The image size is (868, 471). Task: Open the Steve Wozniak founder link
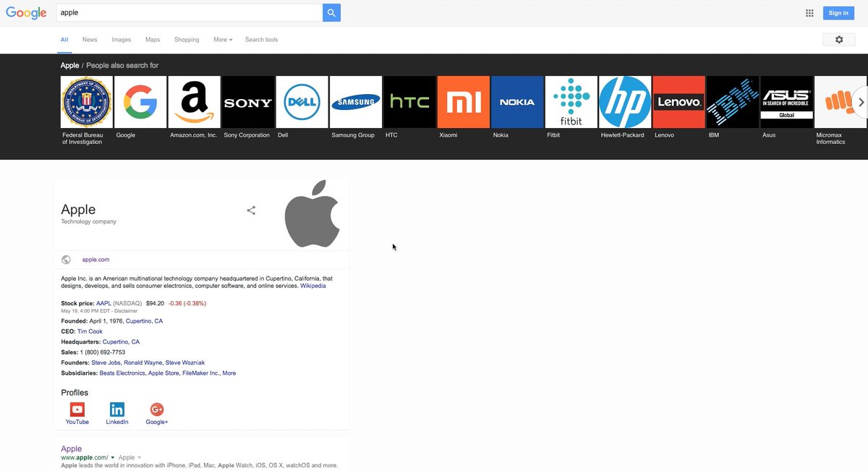click(185, 363)
